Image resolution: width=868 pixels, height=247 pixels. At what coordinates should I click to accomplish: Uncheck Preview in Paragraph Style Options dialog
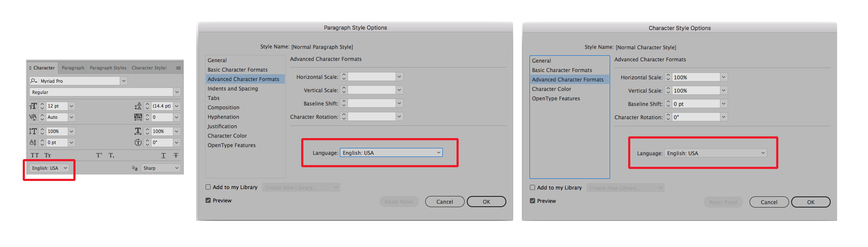coord(208,200)
